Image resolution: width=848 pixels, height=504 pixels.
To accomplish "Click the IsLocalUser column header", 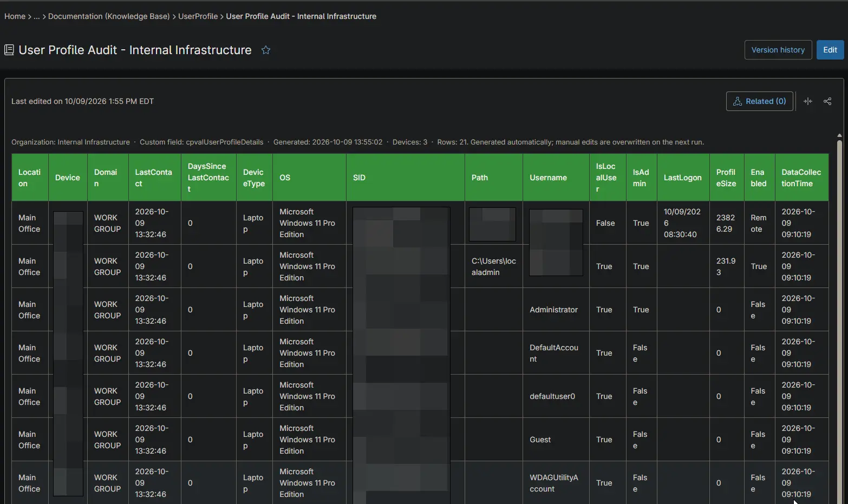I will click(608, 178).
